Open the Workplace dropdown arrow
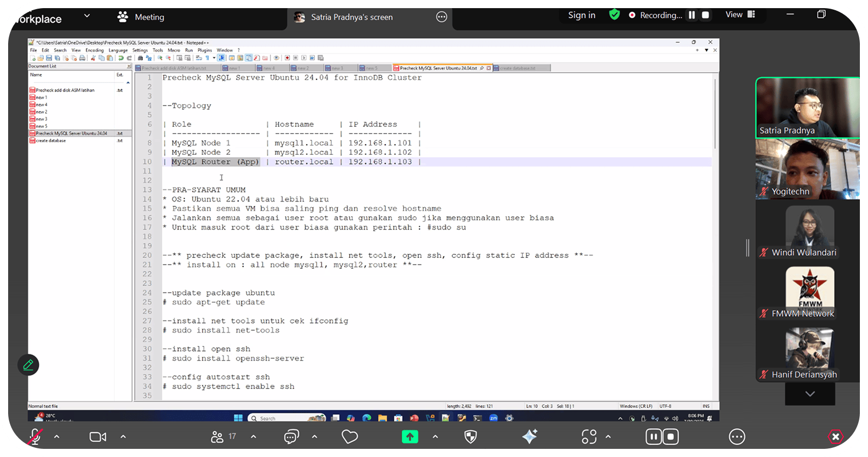Image resolution: width=868 pixels, height=457 pixels. click(x=87, y=16)
